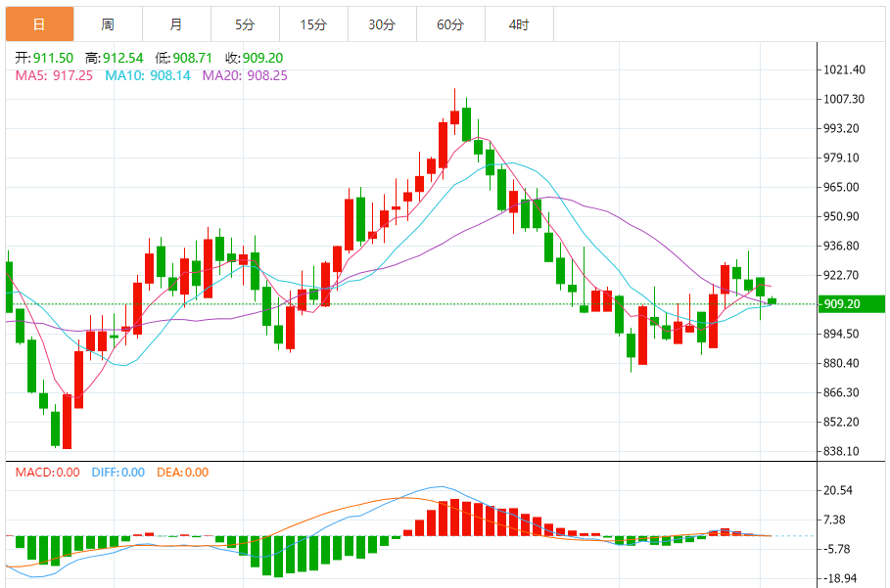Click the 20.54 MACD axis label
Viewport: 890px width, 588px height.
838,490
